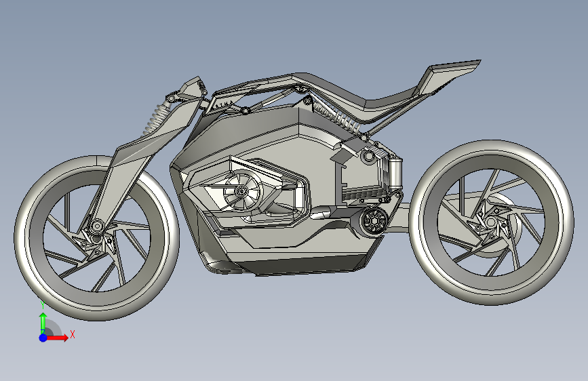Select the rear wheel hub

click(491, 223)
